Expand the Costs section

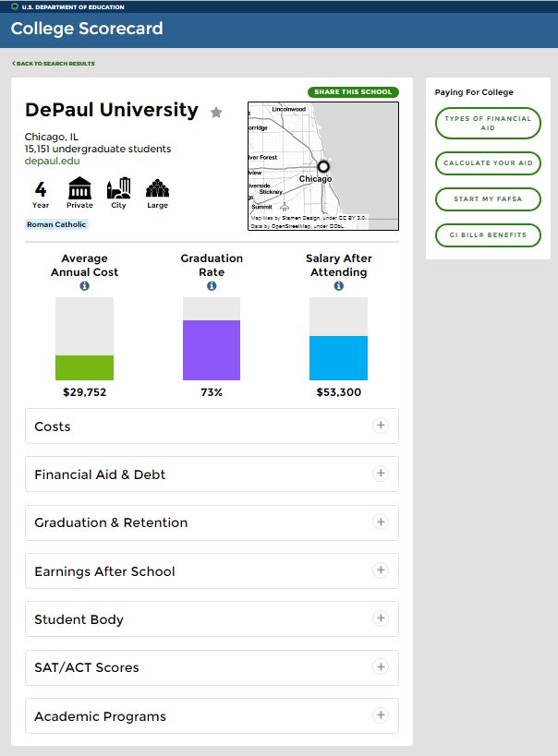click(x=212, y=426)
